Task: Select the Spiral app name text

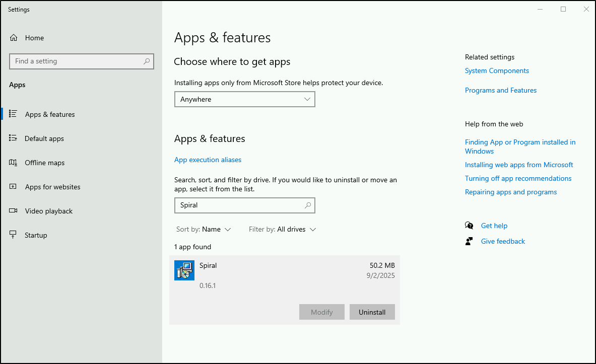Action: click(208, 266)
